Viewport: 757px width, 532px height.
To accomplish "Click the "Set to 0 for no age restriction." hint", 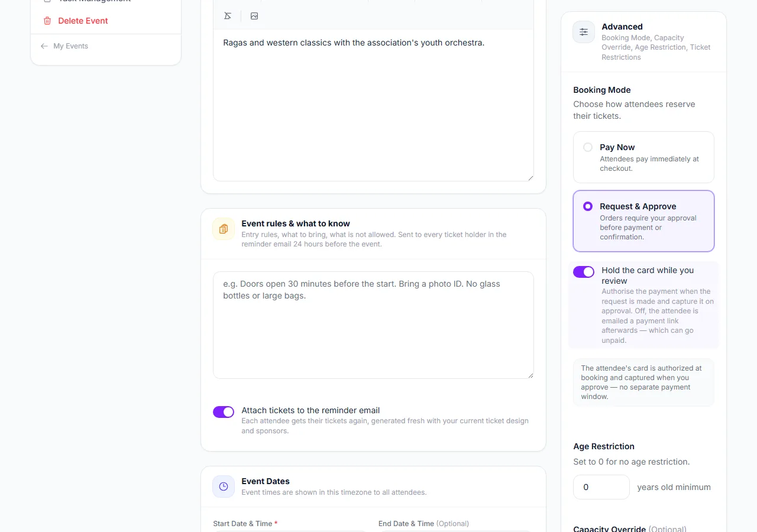I will [632, 462].
